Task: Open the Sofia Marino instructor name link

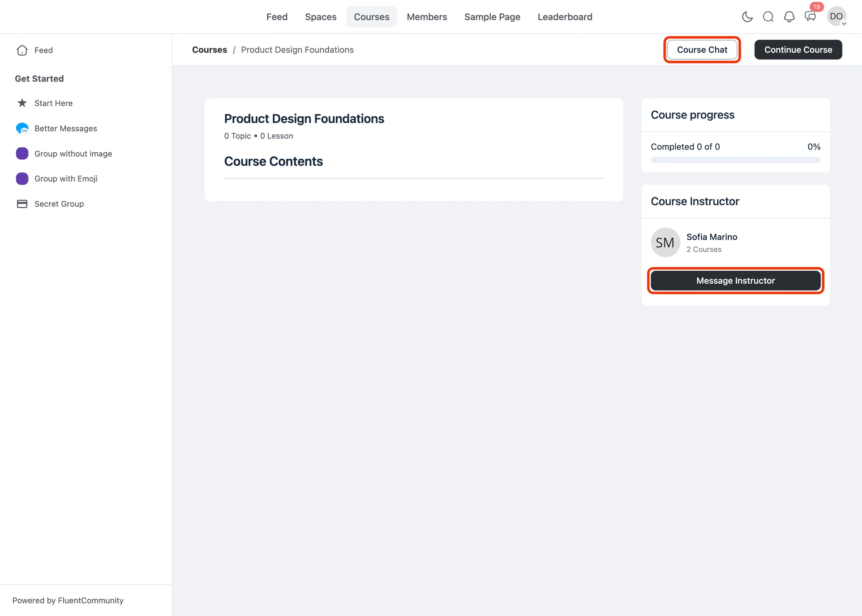Action: [712, 237]
